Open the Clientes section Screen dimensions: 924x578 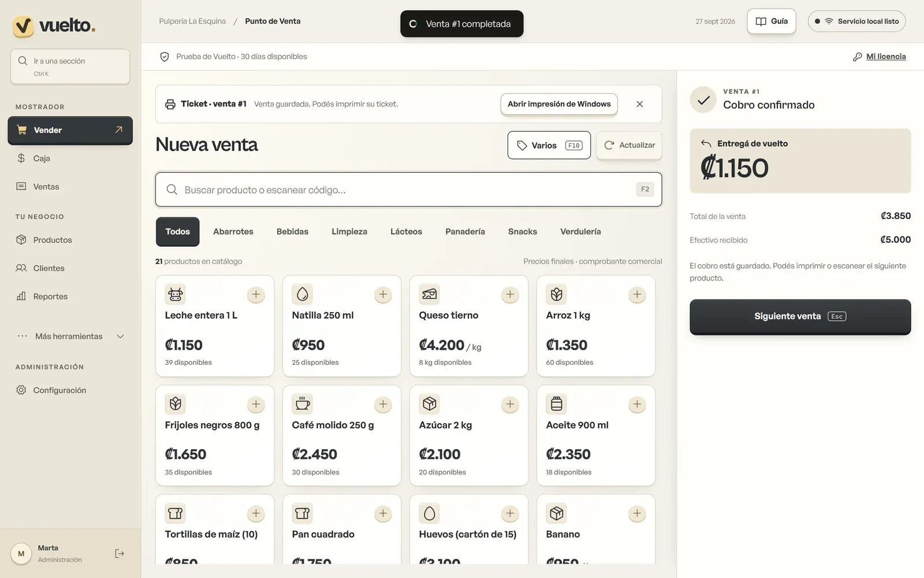(70, 268)
